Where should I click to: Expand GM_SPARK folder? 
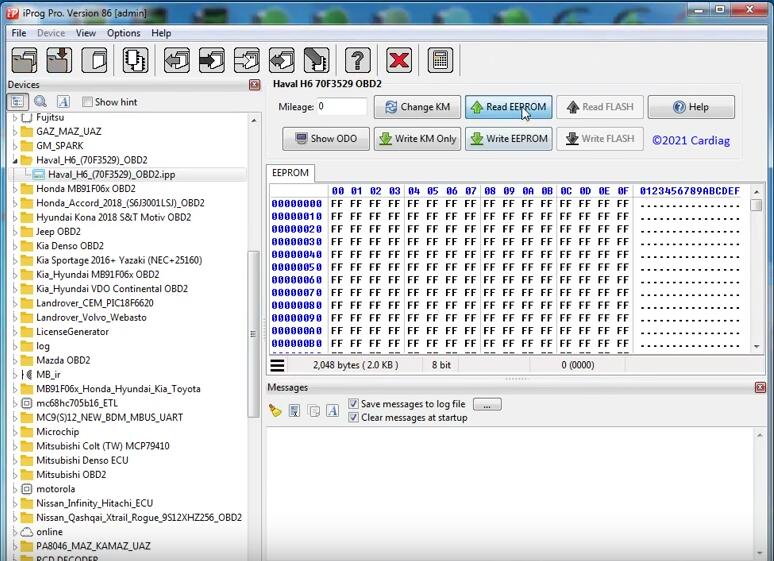click(x=15, y=146)
